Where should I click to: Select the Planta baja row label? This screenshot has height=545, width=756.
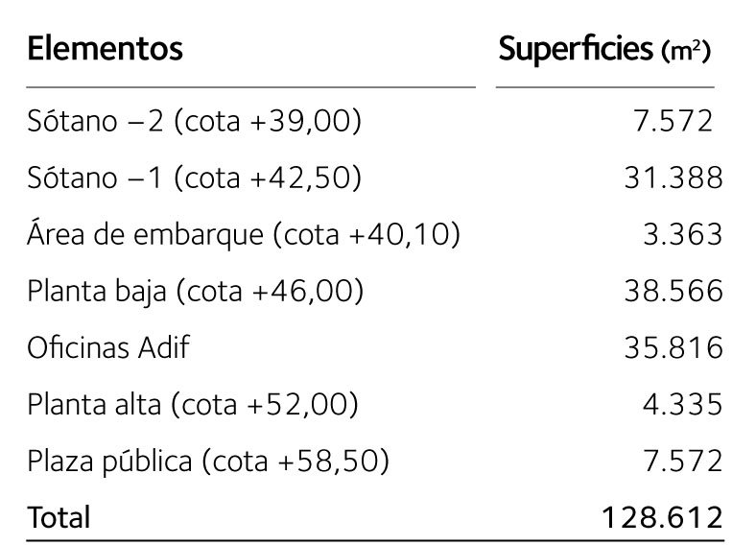tap(197, 291)
